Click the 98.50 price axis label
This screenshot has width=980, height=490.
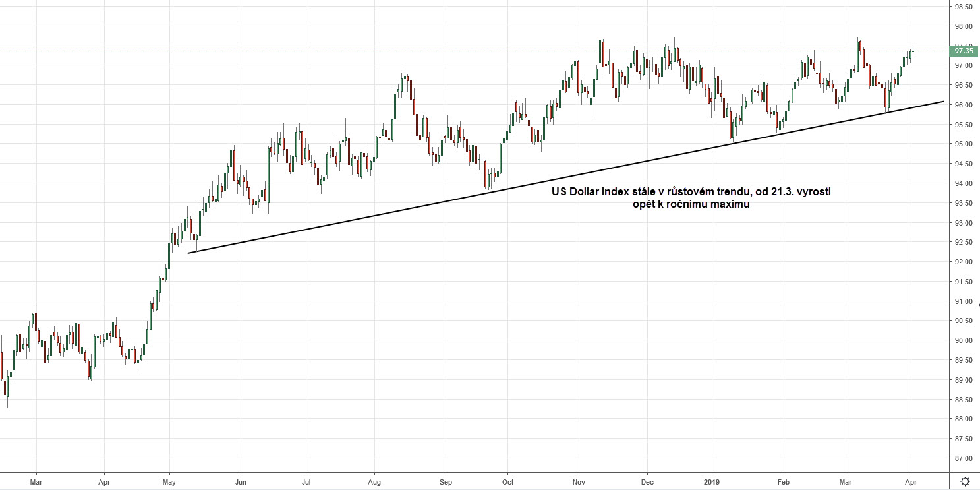[963, 7]
